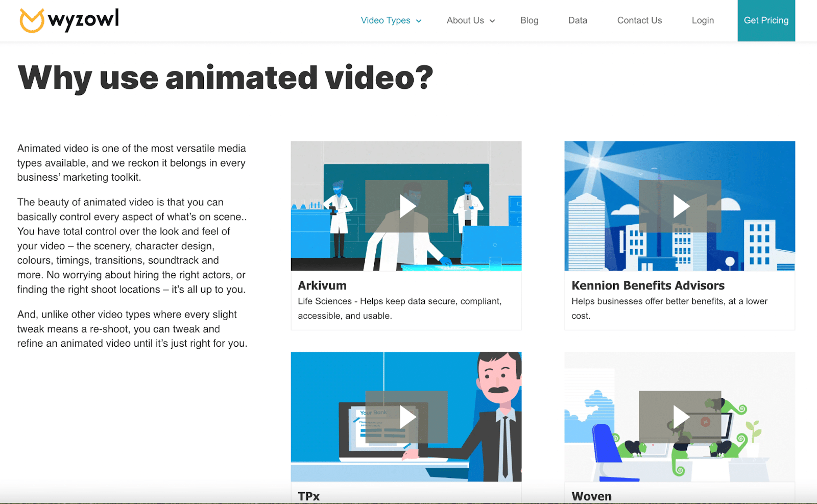
Task: Open the Data page
Action: click(578, 20)
